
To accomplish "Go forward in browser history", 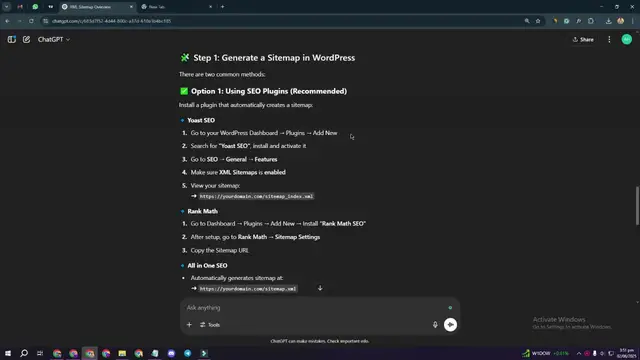I will (19, 21).
